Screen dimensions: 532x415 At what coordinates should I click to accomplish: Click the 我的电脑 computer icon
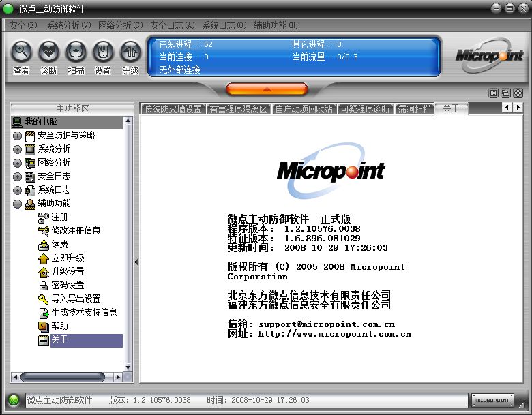tap(16, 122)
